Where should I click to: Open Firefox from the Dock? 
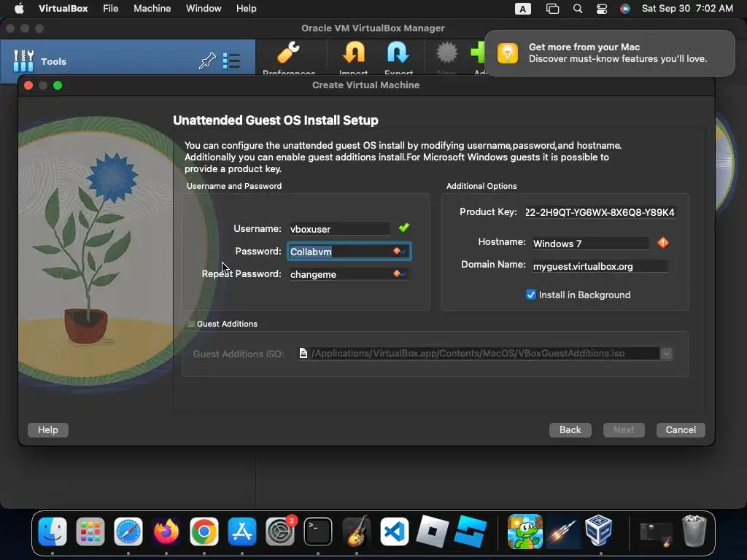point(166,531)
